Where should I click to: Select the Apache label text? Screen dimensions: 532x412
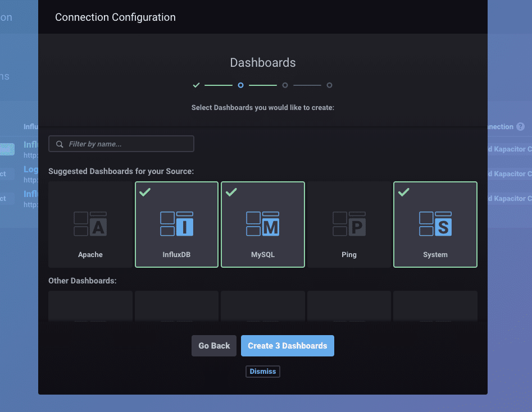pos(90,255)
